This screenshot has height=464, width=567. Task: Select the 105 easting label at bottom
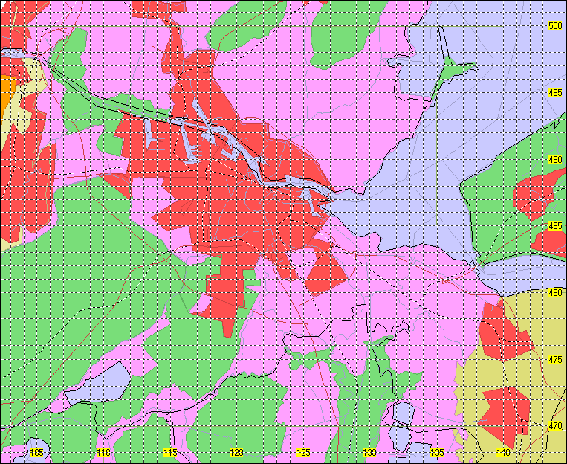point(37,452)
